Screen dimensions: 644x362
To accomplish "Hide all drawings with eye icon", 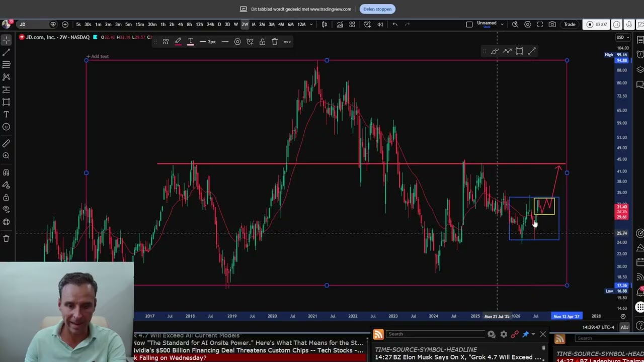I will [x=6, y=210].
